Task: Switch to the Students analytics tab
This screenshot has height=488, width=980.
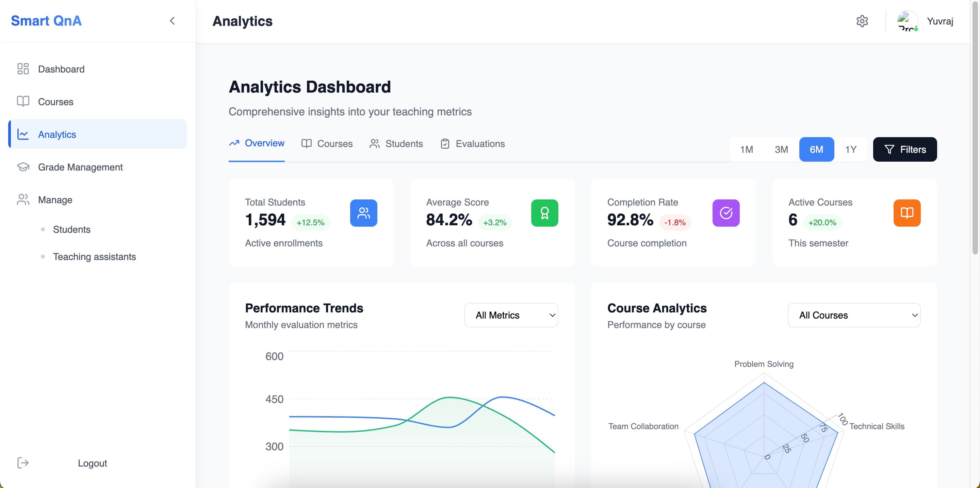Action: (x=396, y=143)
